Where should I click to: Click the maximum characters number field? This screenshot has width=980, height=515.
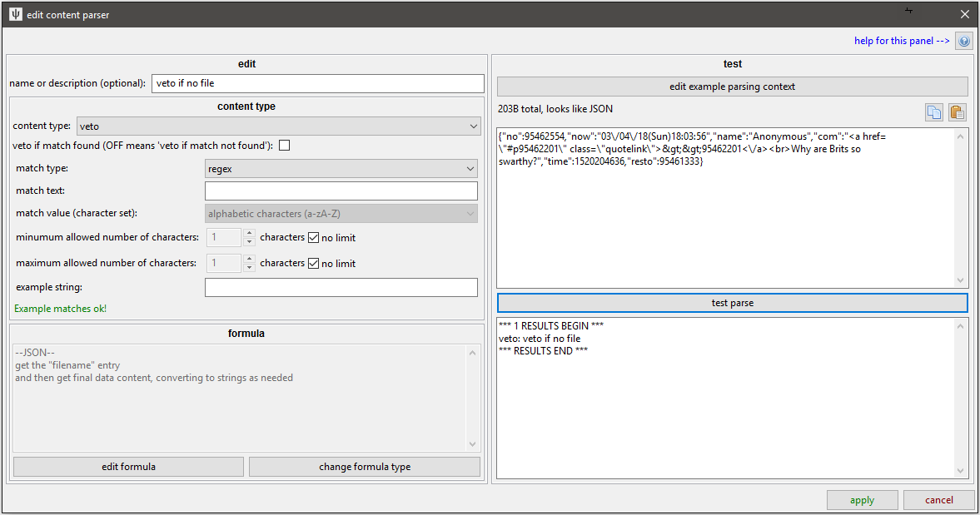point(225,263)
